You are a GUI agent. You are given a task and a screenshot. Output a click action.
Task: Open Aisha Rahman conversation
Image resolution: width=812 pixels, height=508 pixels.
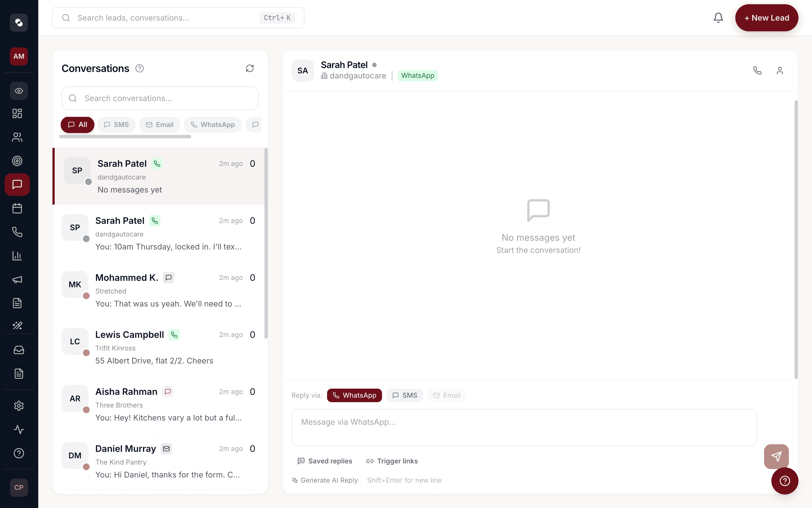pos(159,404)
